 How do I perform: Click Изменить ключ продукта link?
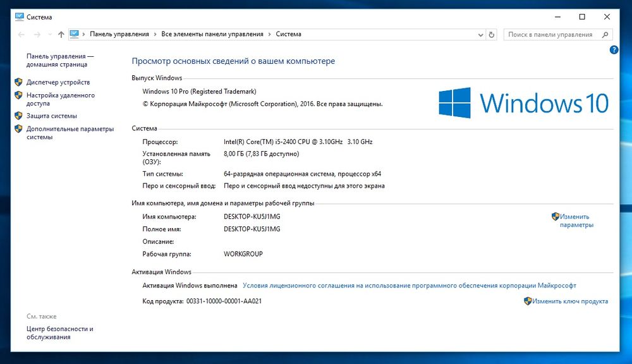pyautogui.click(x=570, y=301)
